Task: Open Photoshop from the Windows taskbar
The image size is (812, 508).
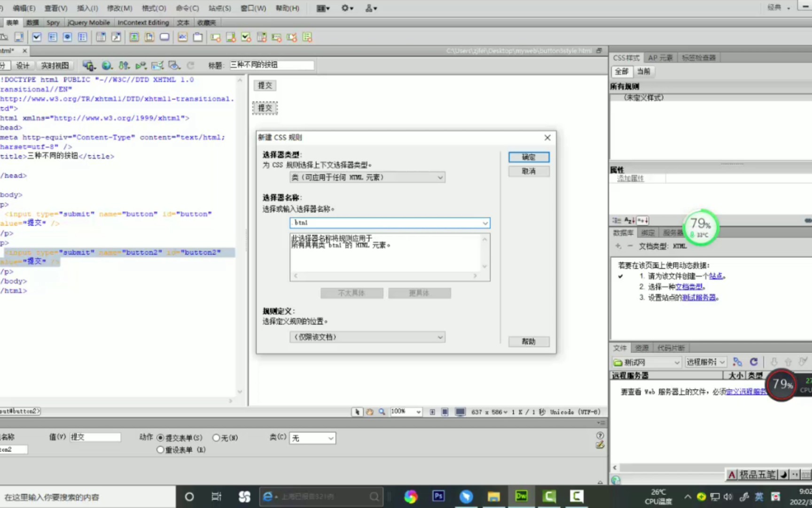Action: [438, 496]
